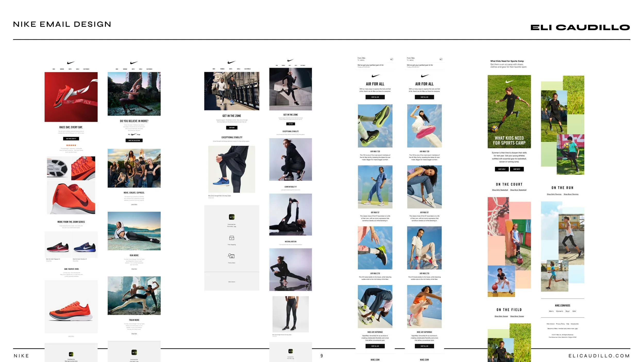Click the ELI CAUDILLO logo
This screenshot has width=644, height=362.
click(580, 28)
